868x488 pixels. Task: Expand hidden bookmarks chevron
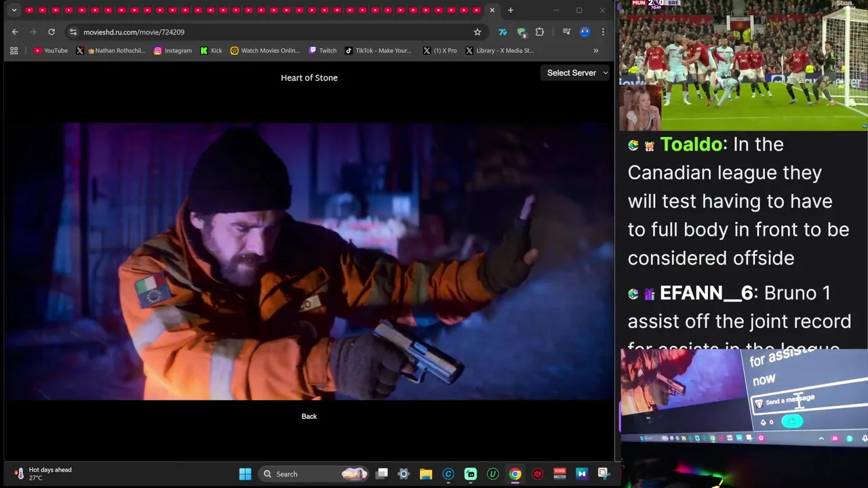click(596, 50)
